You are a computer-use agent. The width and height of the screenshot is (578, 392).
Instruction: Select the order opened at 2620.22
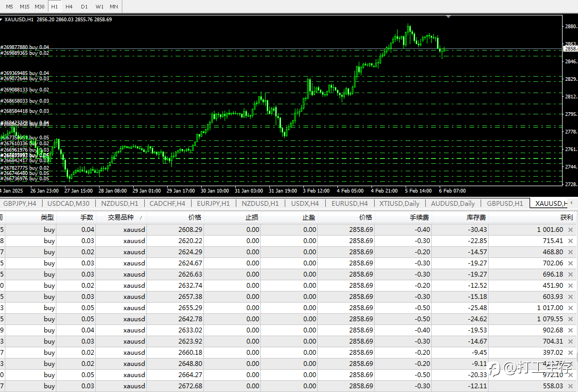click(287, 240)
